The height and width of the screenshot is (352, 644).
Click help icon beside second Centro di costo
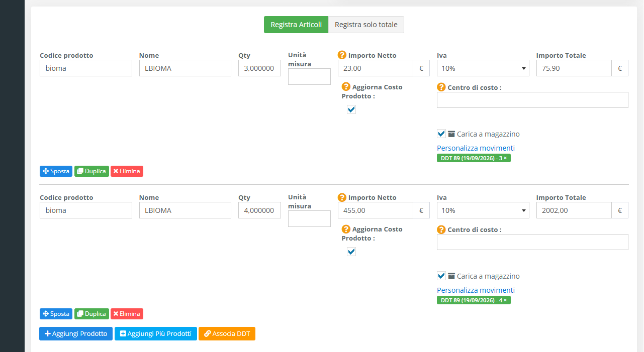(441, 229)
